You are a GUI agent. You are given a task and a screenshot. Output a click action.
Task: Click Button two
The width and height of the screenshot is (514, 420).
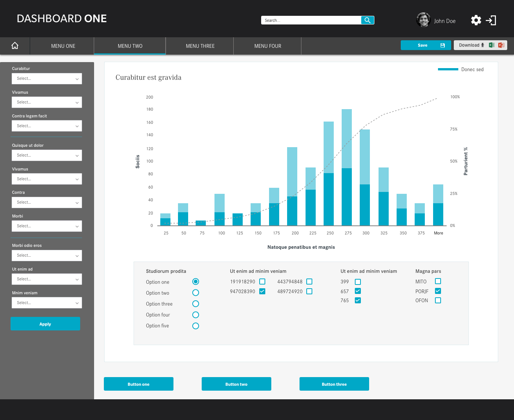click(x=236, y=384)
